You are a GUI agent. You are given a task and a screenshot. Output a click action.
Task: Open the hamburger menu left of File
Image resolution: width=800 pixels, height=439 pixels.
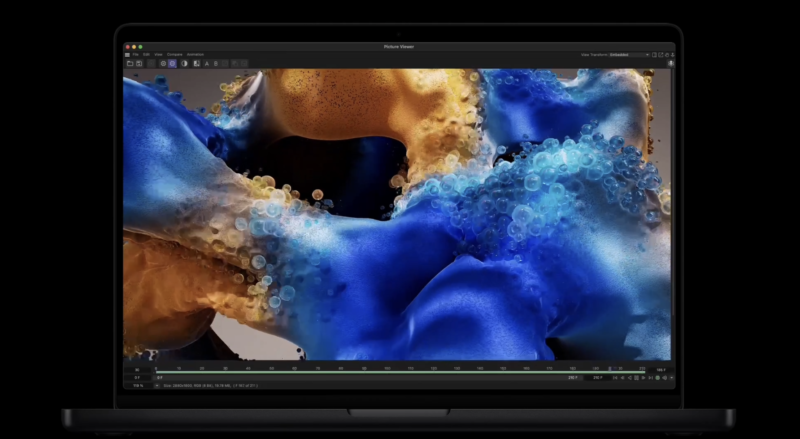(127, 54)
